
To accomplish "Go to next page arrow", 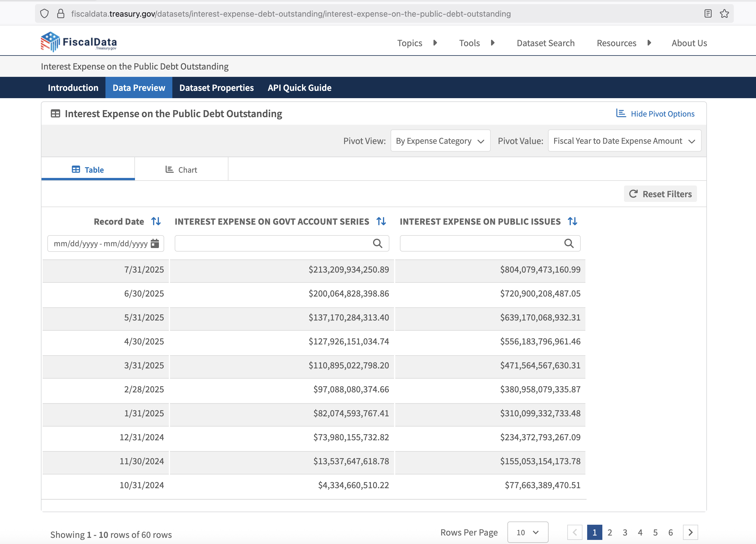I will click(x=690, y=532).
